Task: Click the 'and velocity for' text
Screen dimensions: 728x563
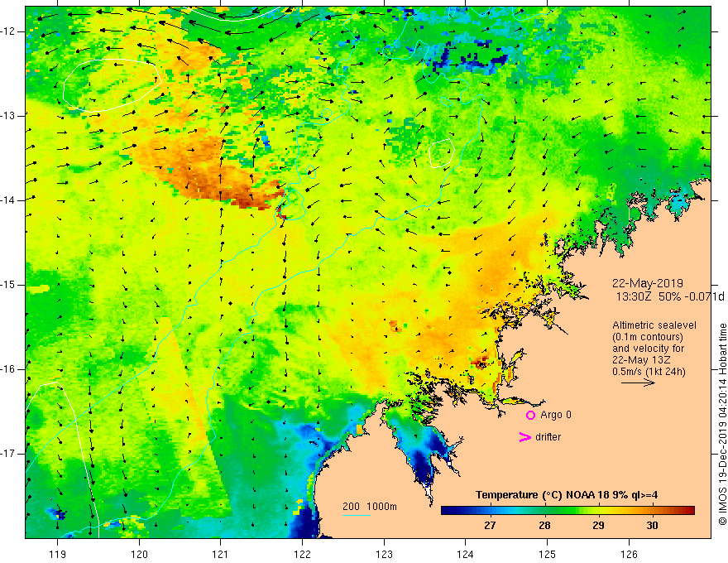Action: [648, 349]
